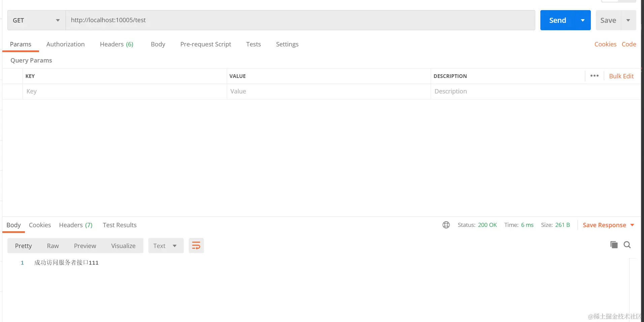Open the three-dot column options menu

595,76
